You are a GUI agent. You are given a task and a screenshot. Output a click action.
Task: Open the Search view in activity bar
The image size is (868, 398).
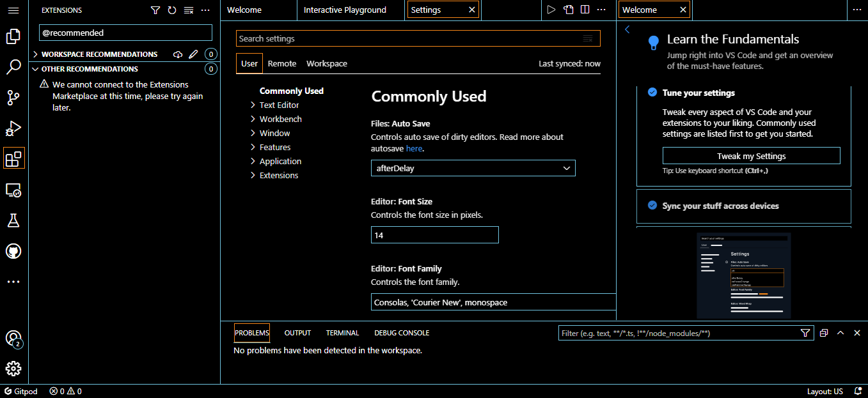pyautogui.click(x=13, y=66)
